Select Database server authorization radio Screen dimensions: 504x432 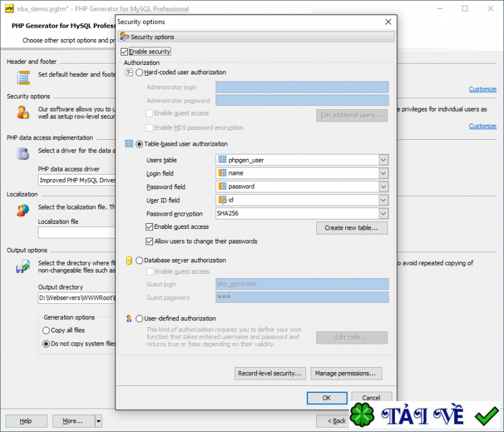pos(139,260)
